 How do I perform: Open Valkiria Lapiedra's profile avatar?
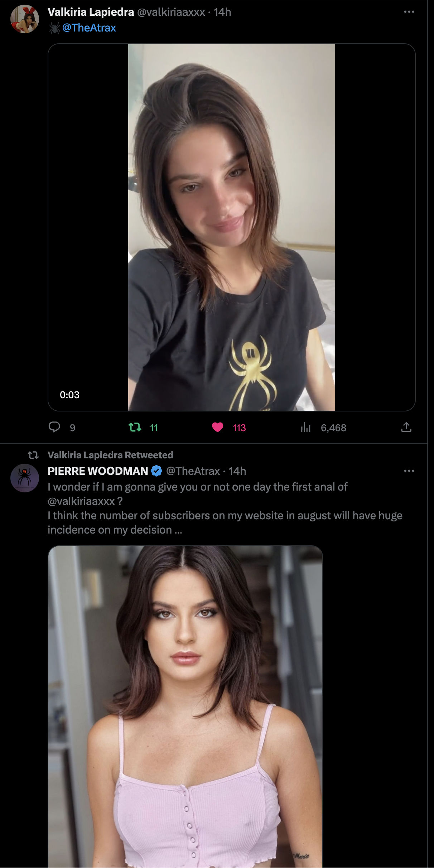[x=25, y=19]
